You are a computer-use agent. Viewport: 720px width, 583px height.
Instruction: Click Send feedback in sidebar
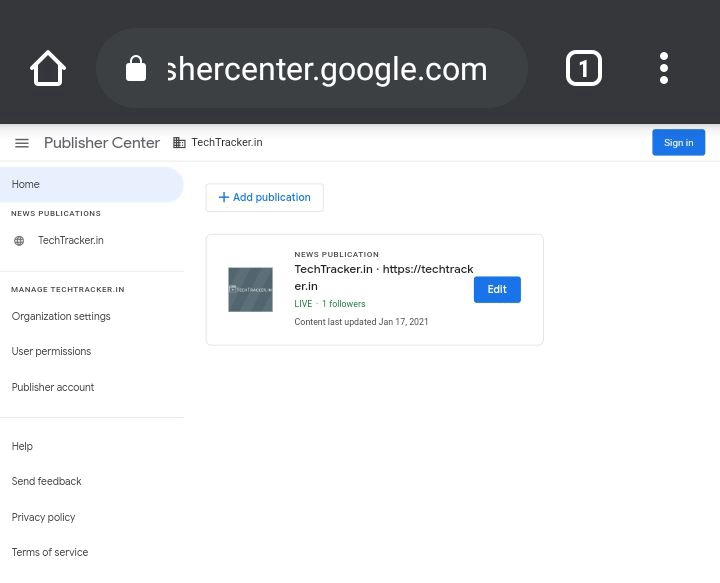(x=46, y=482)
